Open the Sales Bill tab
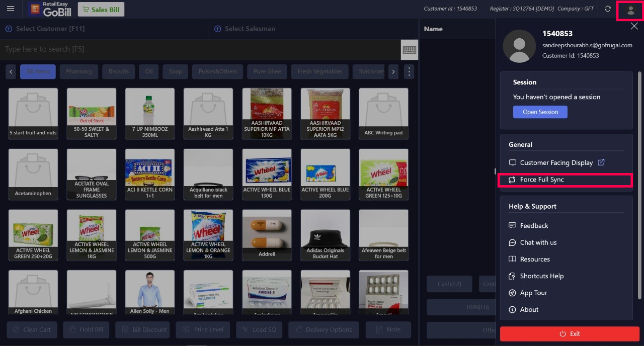This screenshot has height=346, width=644. [x=101, y=10]
